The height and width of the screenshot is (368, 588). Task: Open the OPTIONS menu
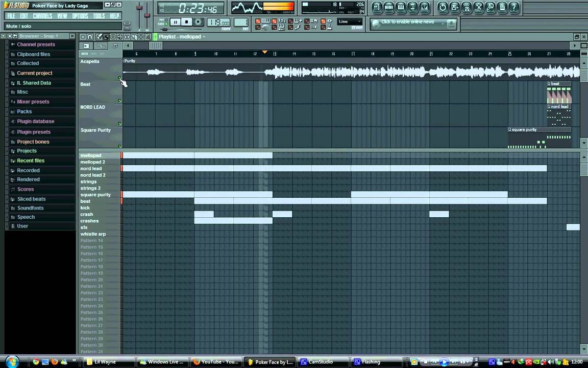click(x=80, y=16)
